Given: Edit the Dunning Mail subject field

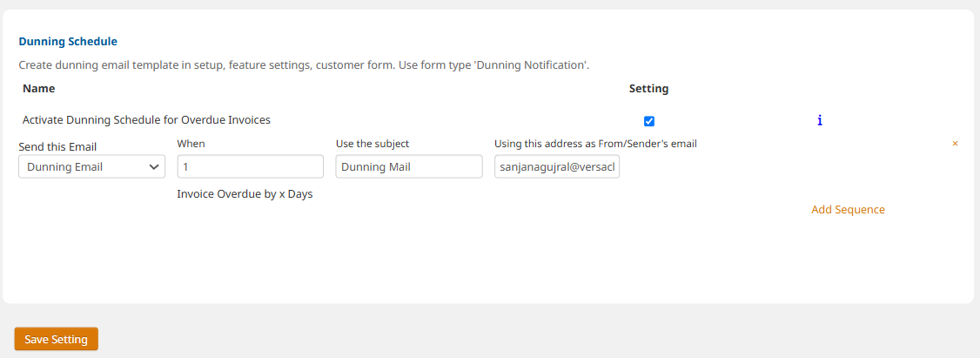Looking at the screenshot, I should [x=409, y=166].
